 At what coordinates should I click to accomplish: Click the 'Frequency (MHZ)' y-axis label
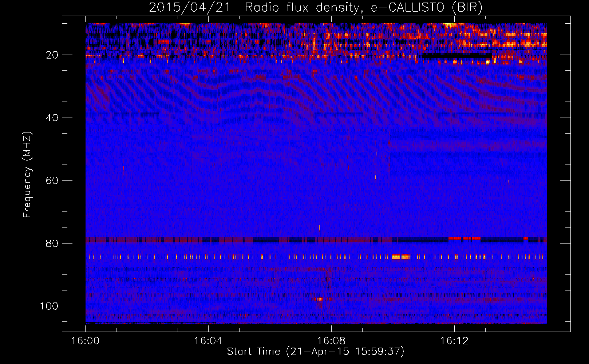tap(27, 174)
